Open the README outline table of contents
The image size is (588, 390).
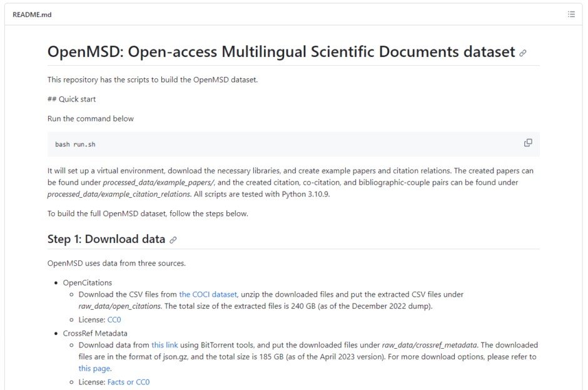[x=571, y=14]
